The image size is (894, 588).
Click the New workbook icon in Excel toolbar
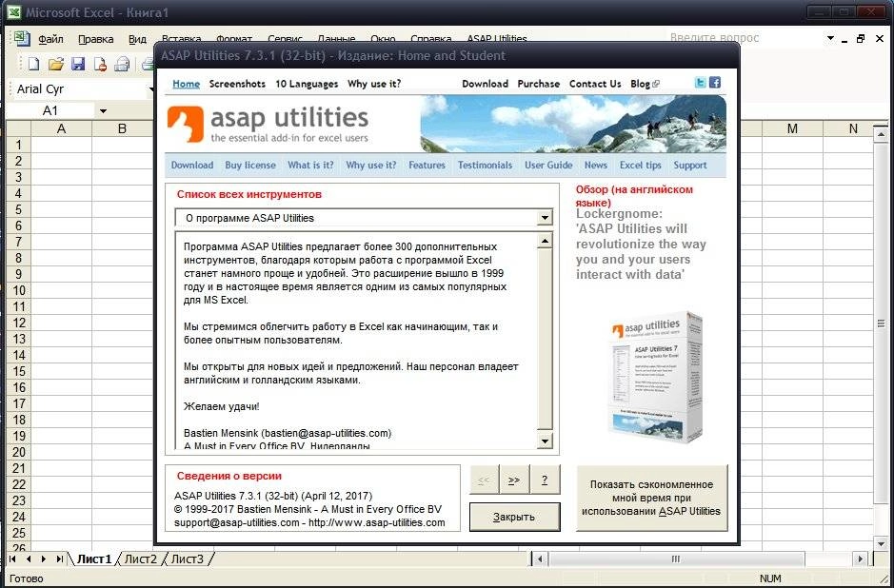coord(33,64)
